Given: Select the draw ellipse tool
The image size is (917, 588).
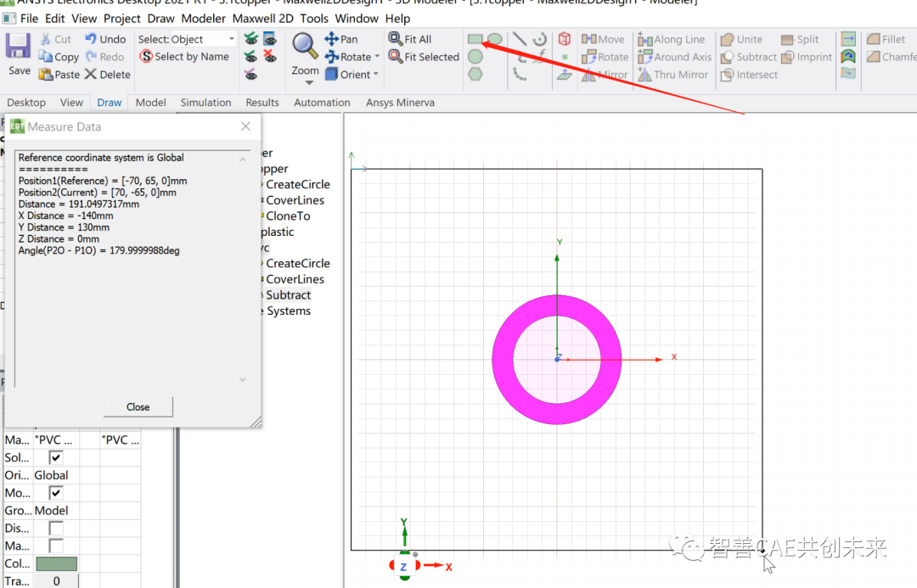Looking at the screenshot, I should click(494, 38).
